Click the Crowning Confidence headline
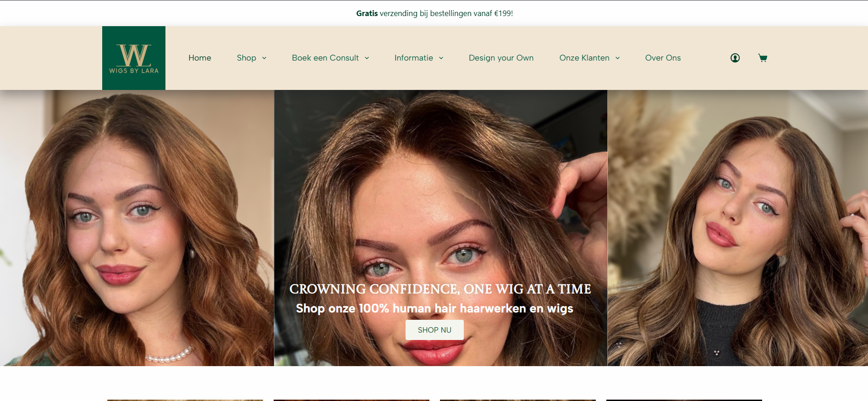The image size is (868, 401). click(440, 289)
